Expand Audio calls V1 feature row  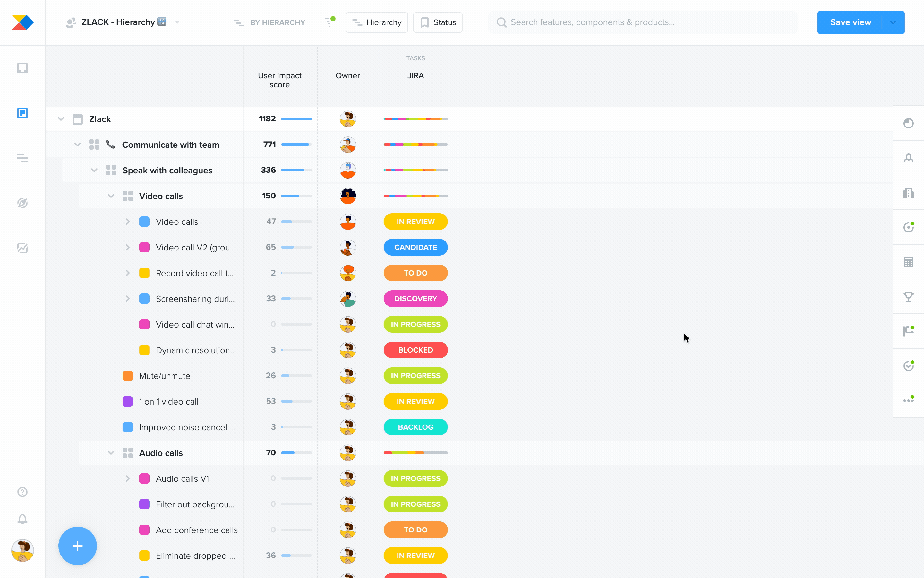127,478
